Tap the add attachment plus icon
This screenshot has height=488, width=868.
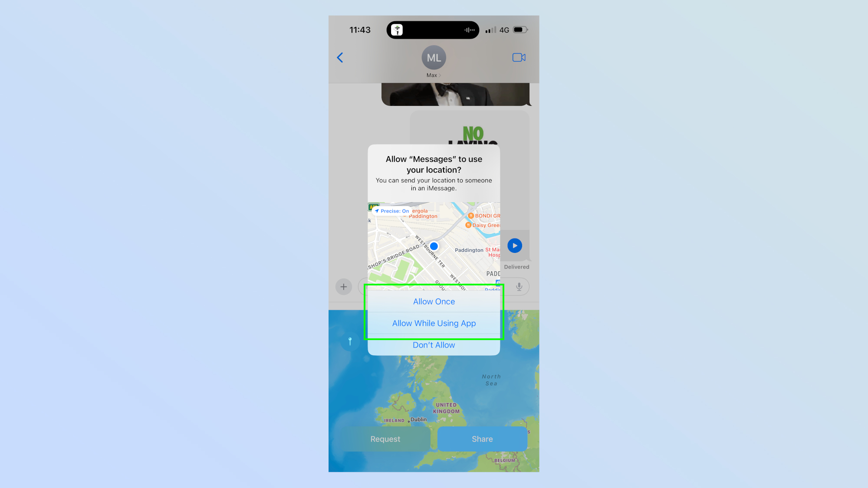pos(344,287)
